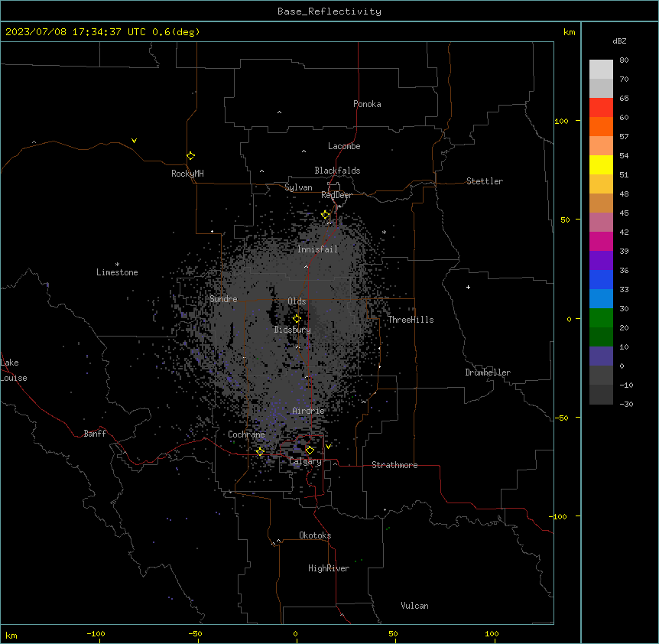Image resolution: width=659 pixels, height=644 pixels.
Task: Pick the red swatch in the dBZ legend
Action: click(601, 108)
